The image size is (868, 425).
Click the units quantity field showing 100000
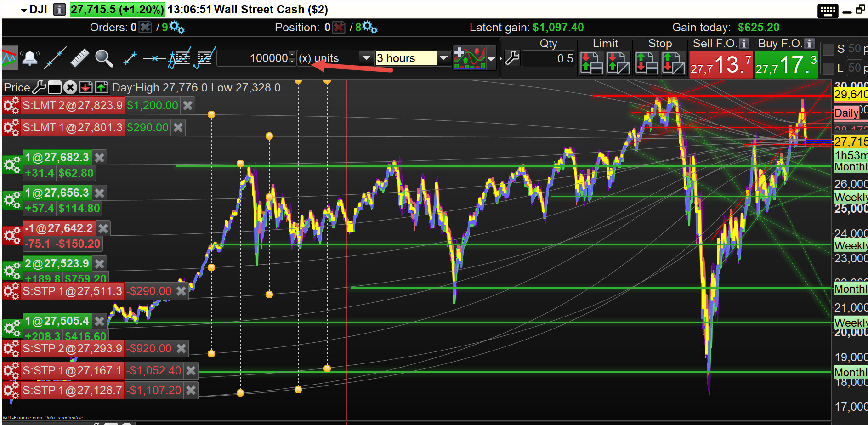point(253,58)
